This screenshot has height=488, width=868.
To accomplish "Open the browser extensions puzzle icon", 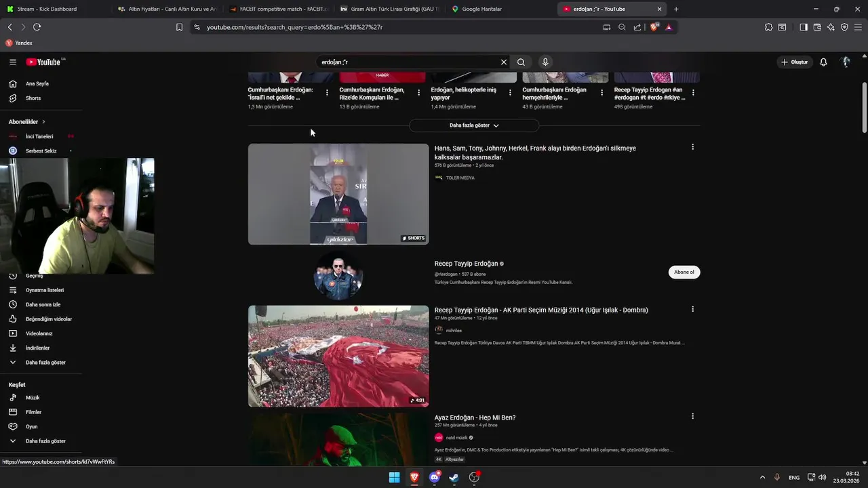I will (x=768, y=27).
